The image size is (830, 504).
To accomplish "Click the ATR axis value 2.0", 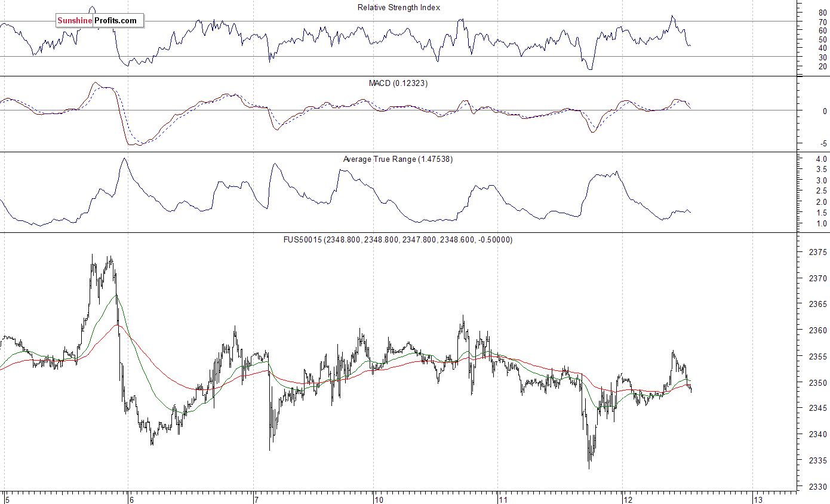I will pyautogui.click(x=821, y=202).
